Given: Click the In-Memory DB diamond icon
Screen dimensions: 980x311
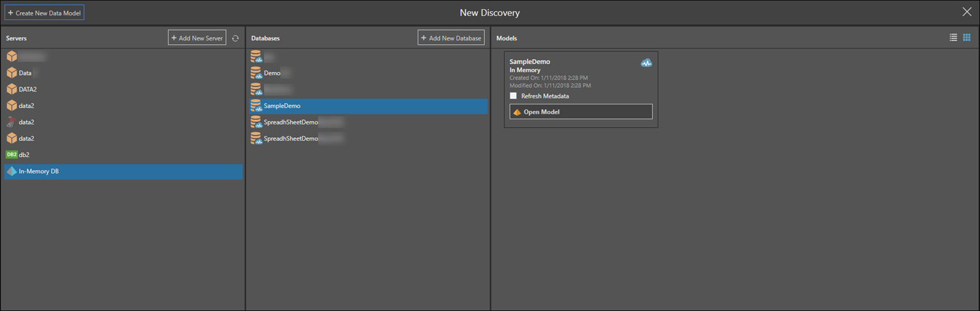Looking at the screenshot, I should (x=12, y=171).
